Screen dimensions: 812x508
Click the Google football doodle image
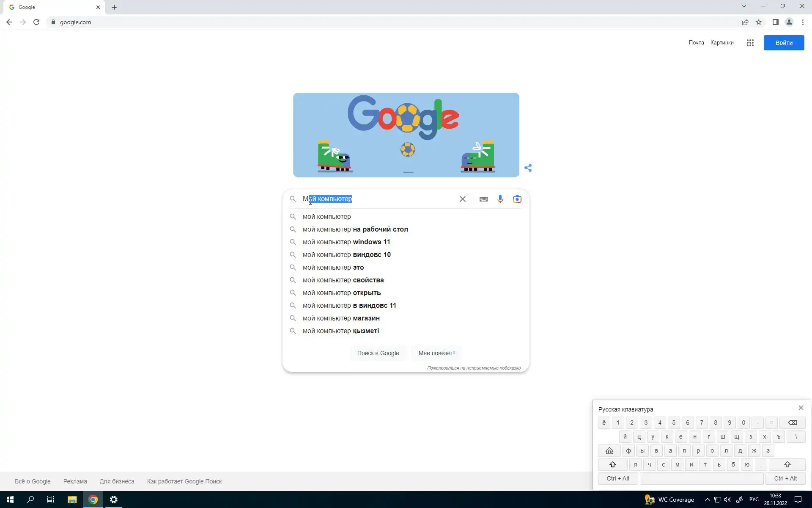point(406,135)
